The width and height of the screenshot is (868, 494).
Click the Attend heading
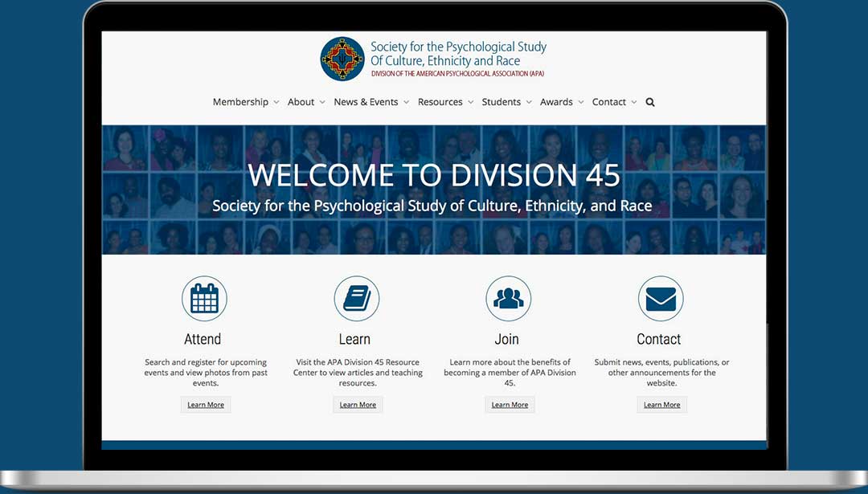[x=203, y=339]
